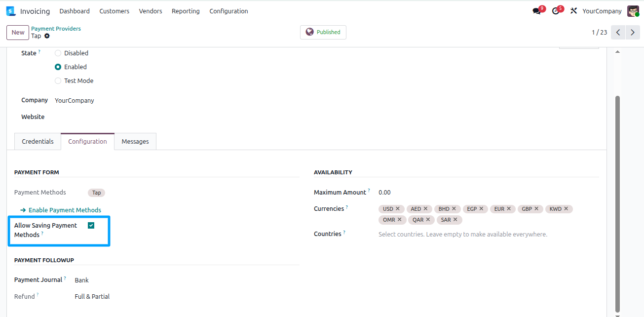Screen dimensions: 644x317
Task: Uncheck Allow Saving Payment Methods
Action: pyautogui.click(x=91, y=225)
